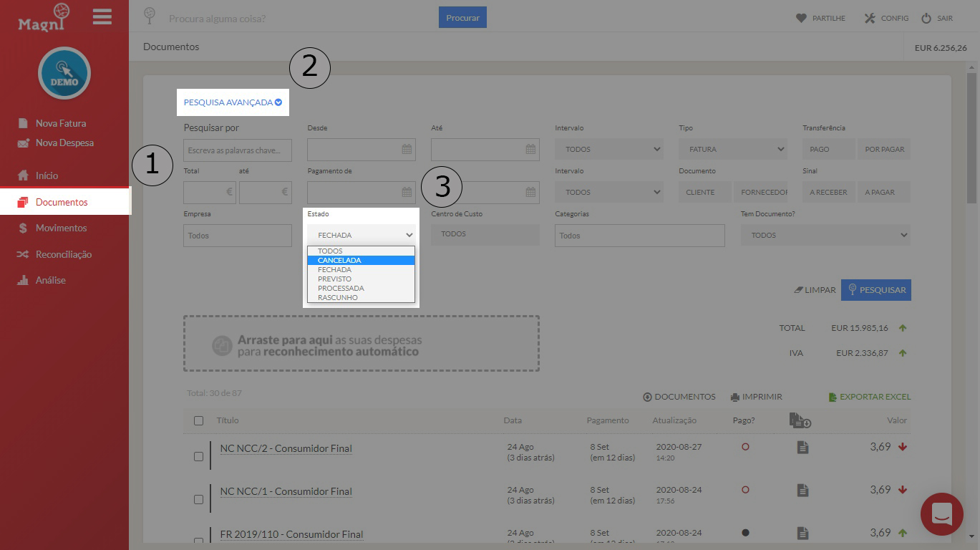Expand the Tem Documento? dropdown

[x=825, y=234]
